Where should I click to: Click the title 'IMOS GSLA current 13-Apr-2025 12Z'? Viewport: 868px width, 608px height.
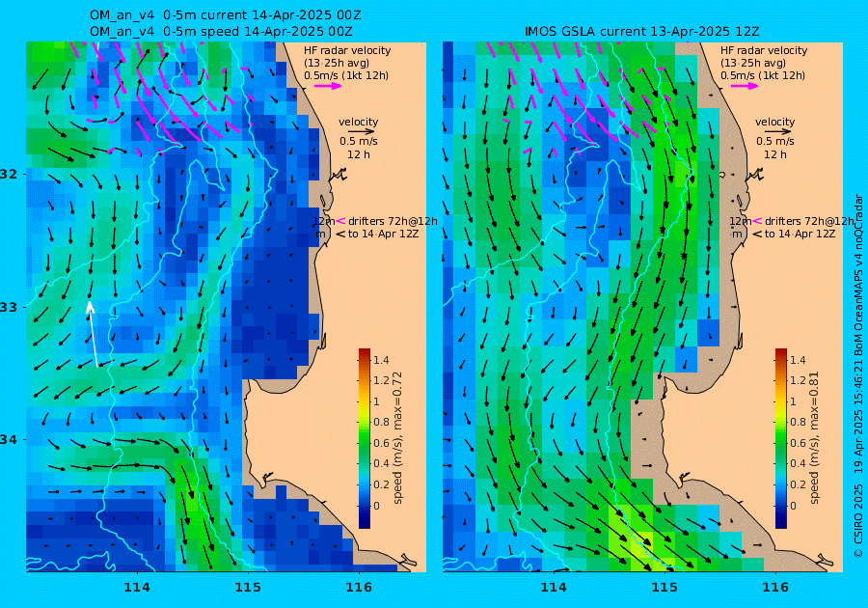(x=642, y=32)
